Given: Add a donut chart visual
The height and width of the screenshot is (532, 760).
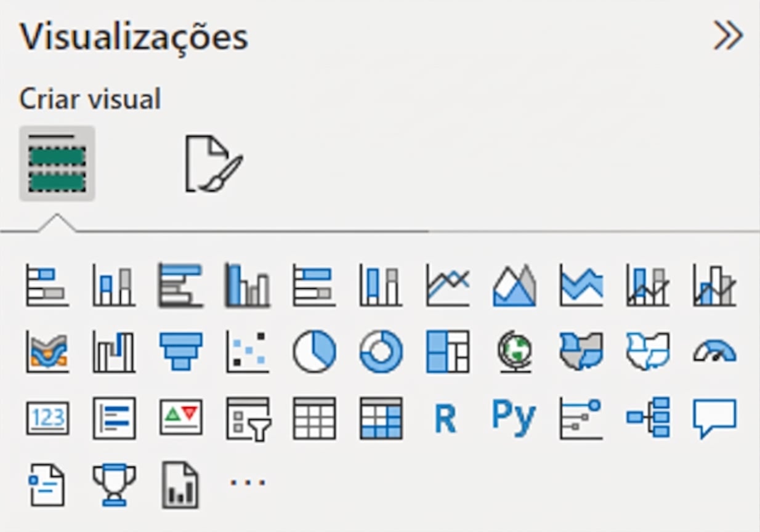Looking at the screenshot, I should [x=381, y=352].
